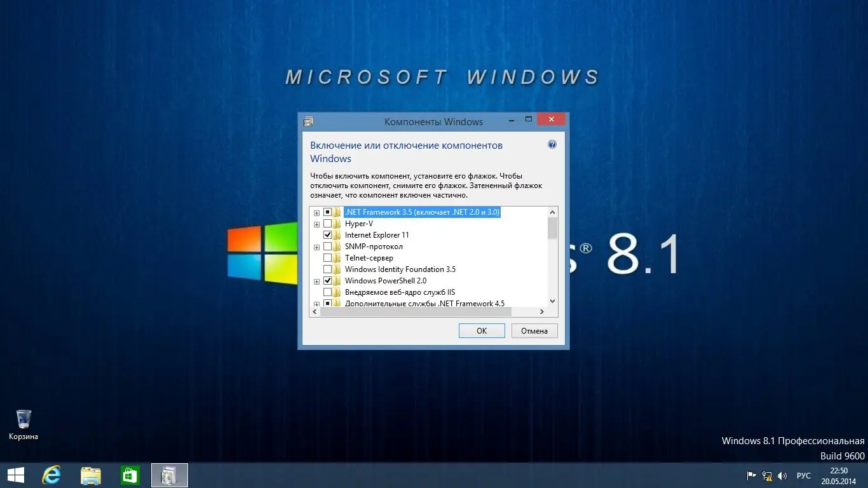The image size is (868, 488).
Task: Expand the SNMP-протокол tree node
Action: coord(317,247)
